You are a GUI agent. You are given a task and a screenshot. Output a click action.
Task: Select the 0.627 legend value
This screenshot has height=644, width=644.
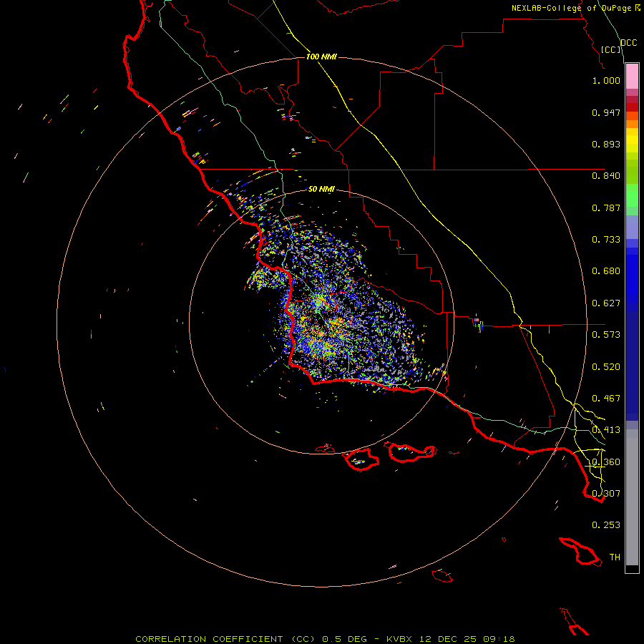pos(606,303)
